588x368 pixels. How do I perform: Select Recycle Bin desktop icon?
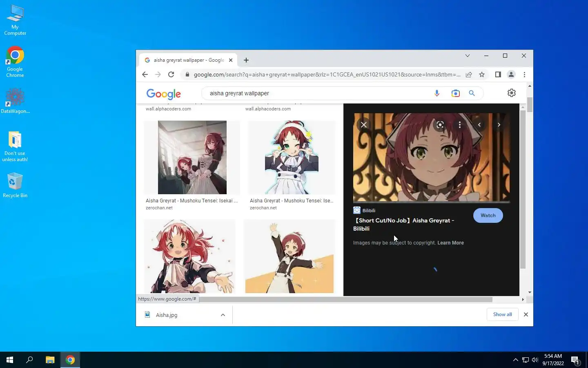pos(15,185)
